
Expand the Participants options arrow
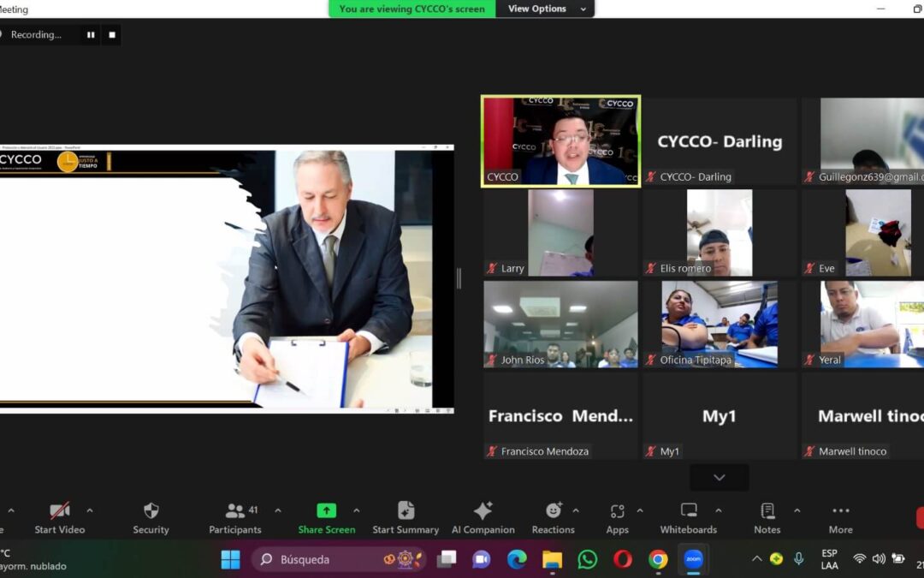tap(278, 510)
